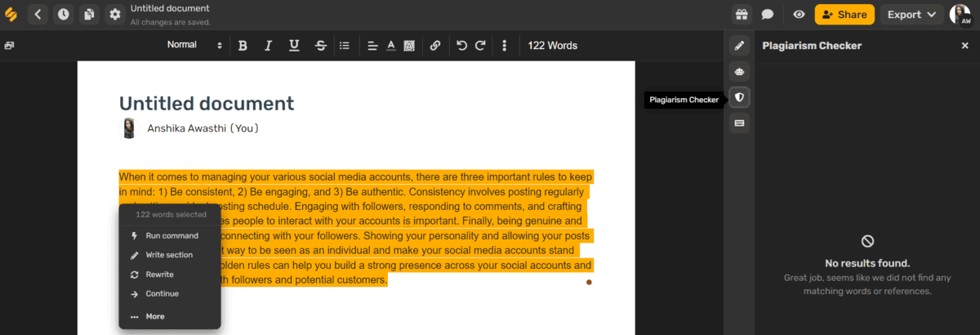Open the Plagiarism Checker shield icon
Image resolution: width=980 pixels, height=335 pixels.
pyautogui.click(x=739, y=98)
